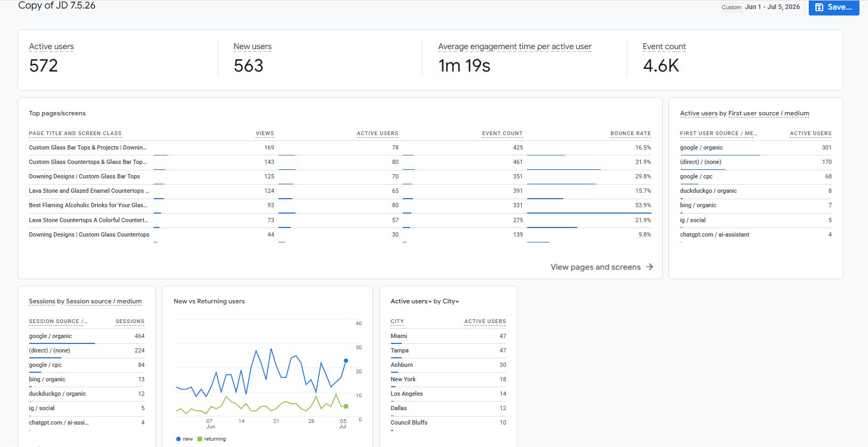Click SESSION SOURCE column header

[58, 321]
